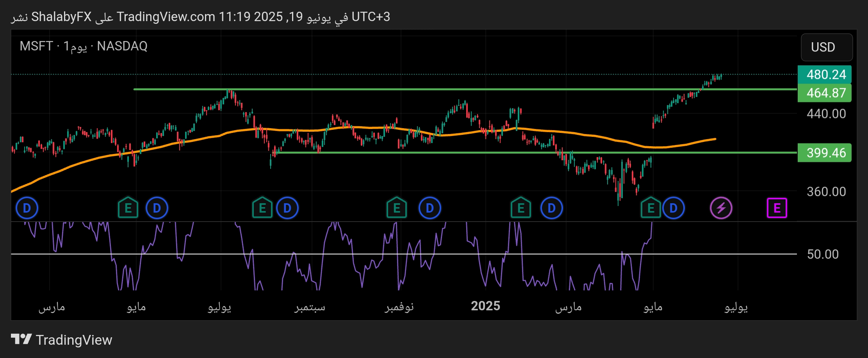Image resolution: width=868 pixels, height=358 pixels.
Task: Click the dividend D marker right after نوفمبر
Action: coord(430,208)
